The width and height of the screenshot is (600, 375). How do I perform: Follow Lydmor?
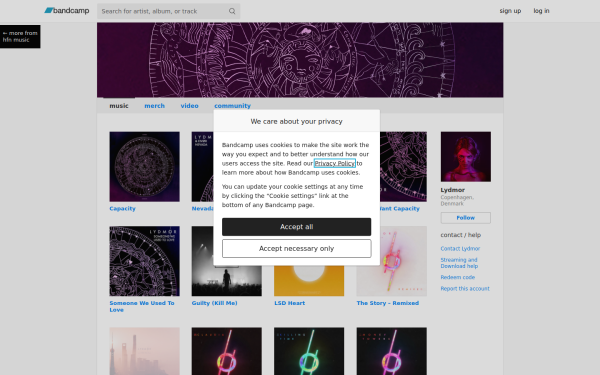466,218
